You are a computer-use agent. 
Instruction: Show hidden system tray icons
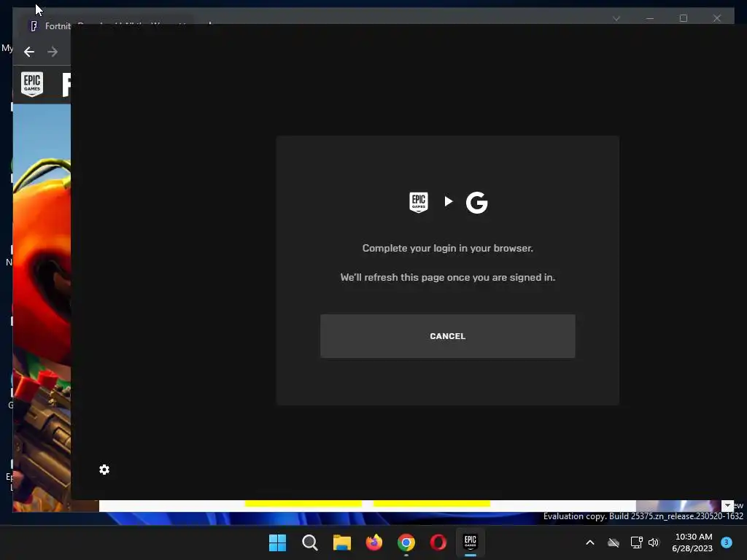(589, 542)
